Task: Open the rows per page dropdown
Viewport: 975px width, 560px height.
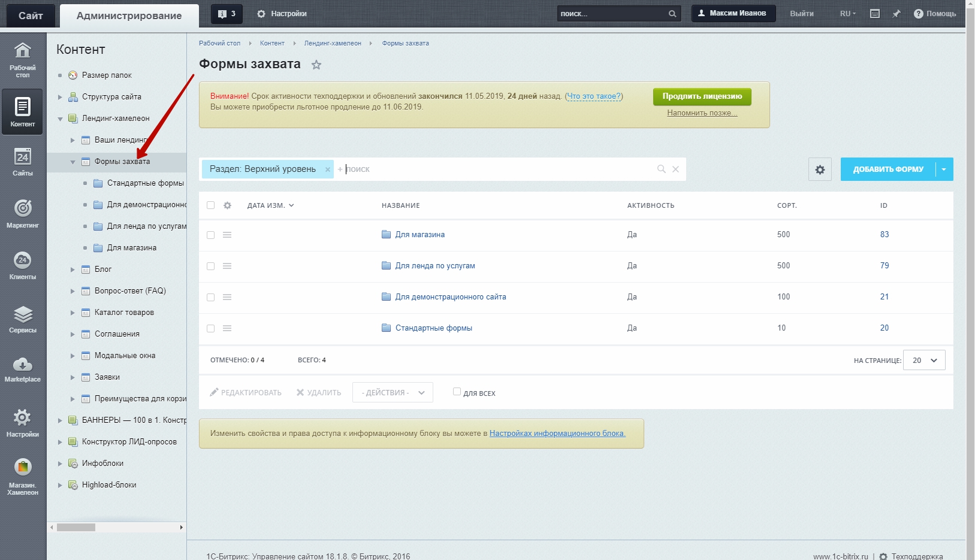Action: point(924,360)
